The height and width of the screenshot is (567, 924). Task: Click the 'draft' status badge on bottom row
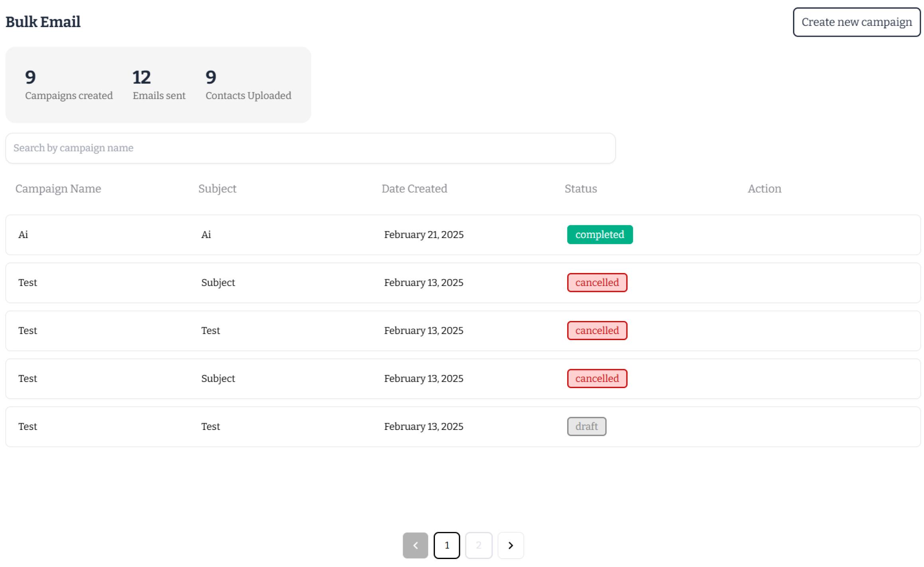pyautogui.click(x=586, y=426)
